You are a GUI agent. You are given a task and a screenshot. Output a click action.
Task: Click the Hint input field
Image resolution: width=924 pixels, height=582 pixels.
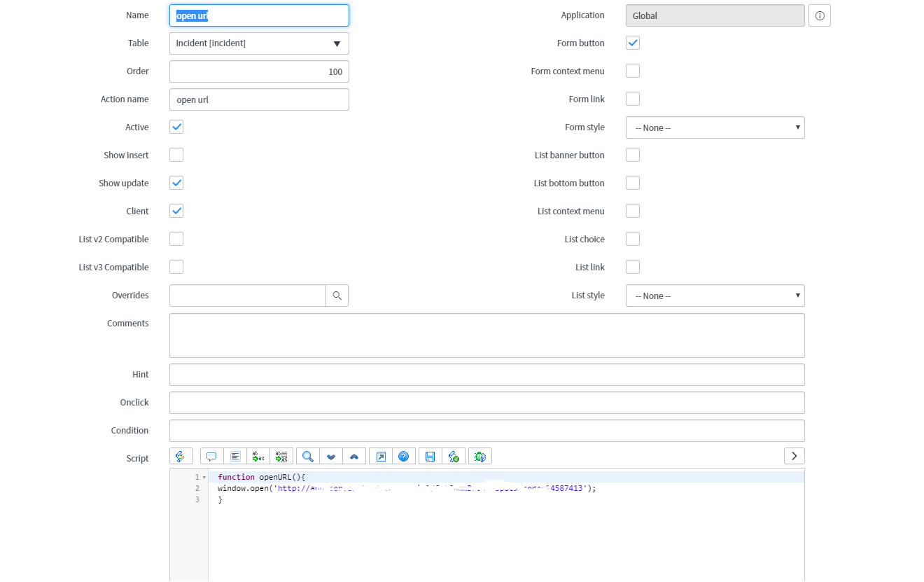pos(487,375)
